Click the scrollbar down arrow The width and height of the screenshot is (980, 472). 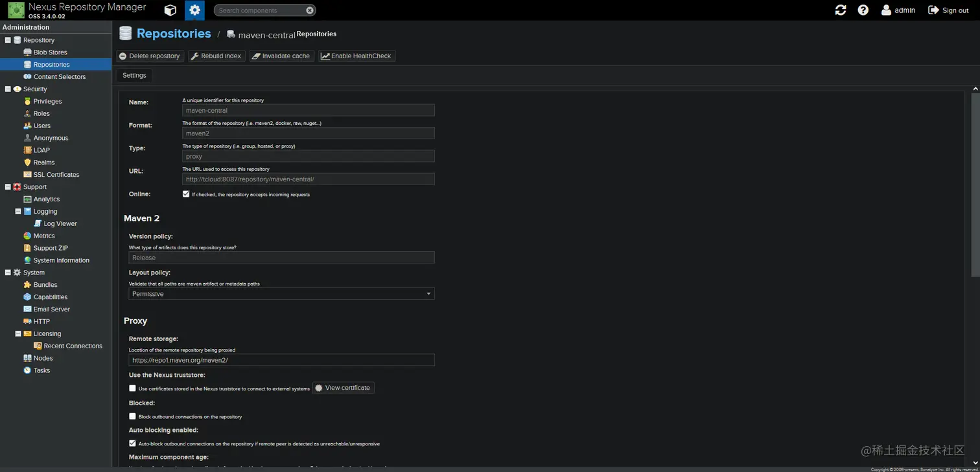pos(975,463)
